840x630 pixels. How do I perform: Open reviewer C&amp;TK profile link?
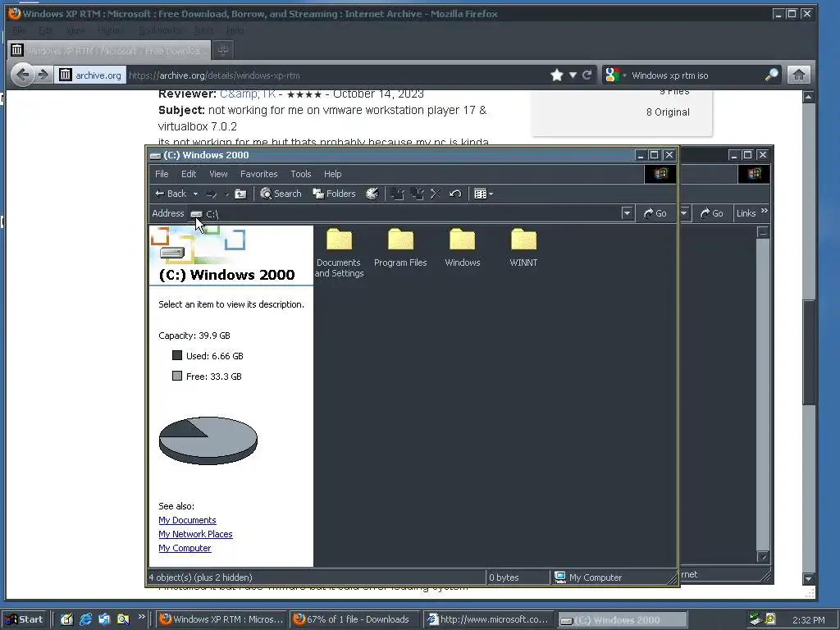(248, 95)
